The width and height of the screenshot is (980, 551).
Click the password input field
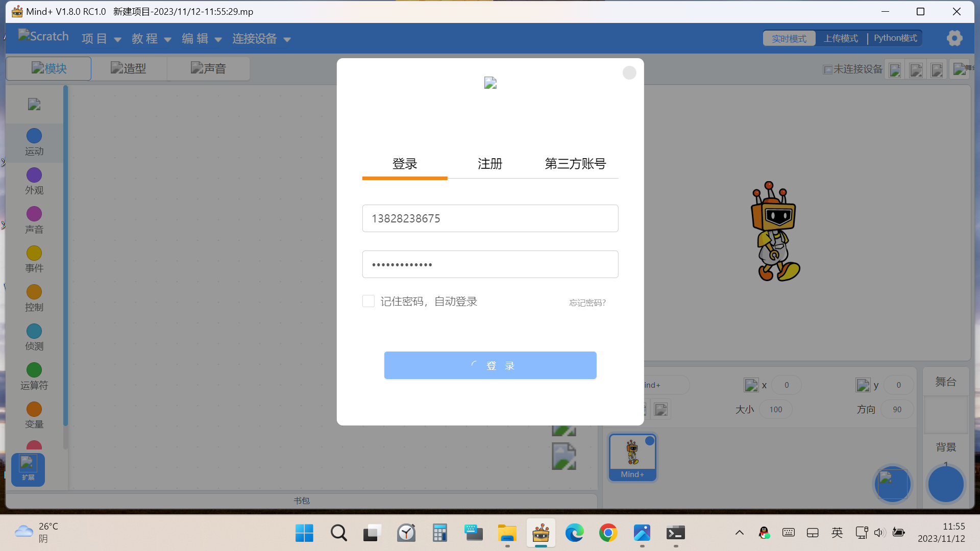click(x=490, y=264)
